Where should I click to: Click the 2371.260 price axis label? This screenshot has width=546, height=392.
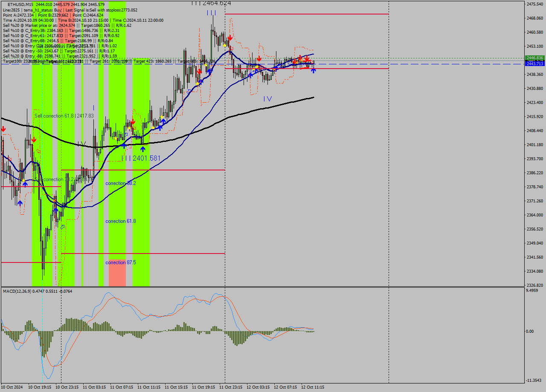click(535, 201)
